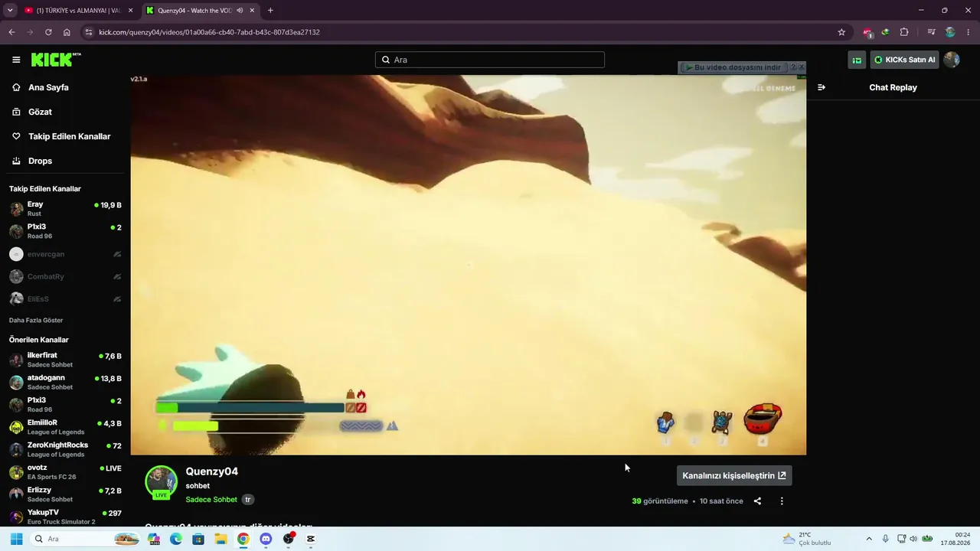The height and width of the screenshot is (551, 980).
Task: Open Quenzy04's channel avatar
Action: 161,481
